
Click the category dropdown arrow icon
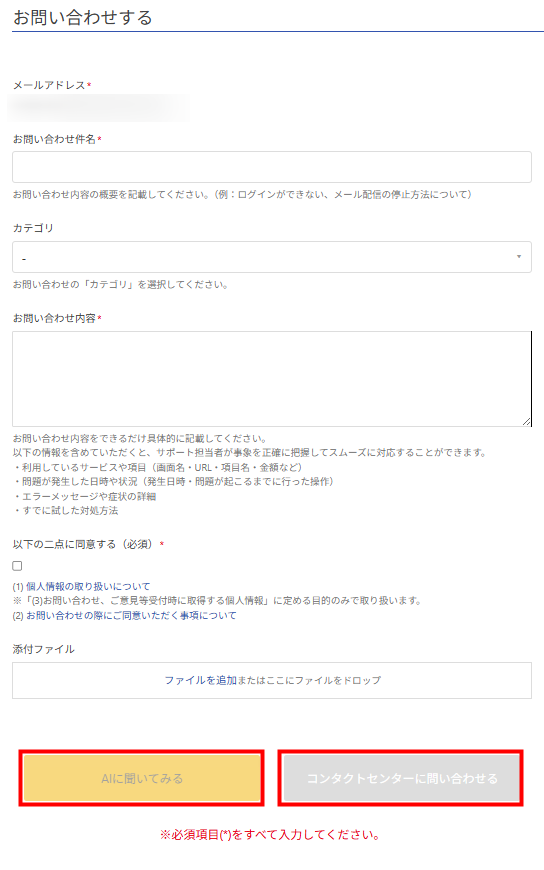[x=519, y=256]
